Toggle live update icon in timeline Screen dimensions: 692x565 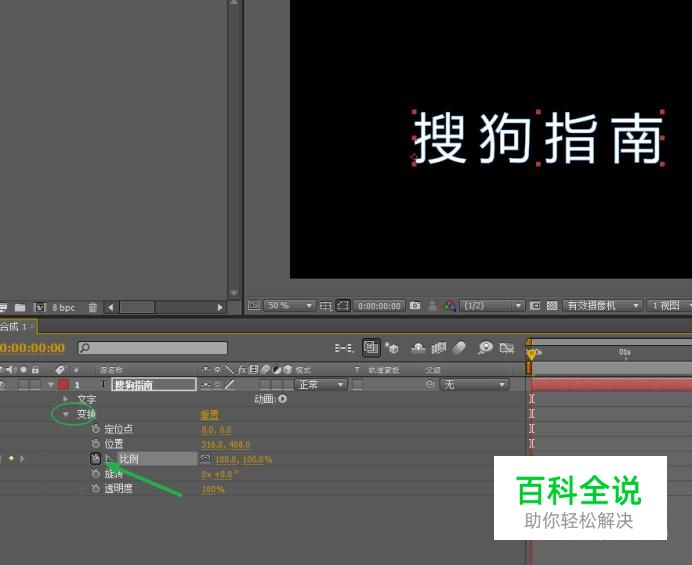(x=371, y=348)
